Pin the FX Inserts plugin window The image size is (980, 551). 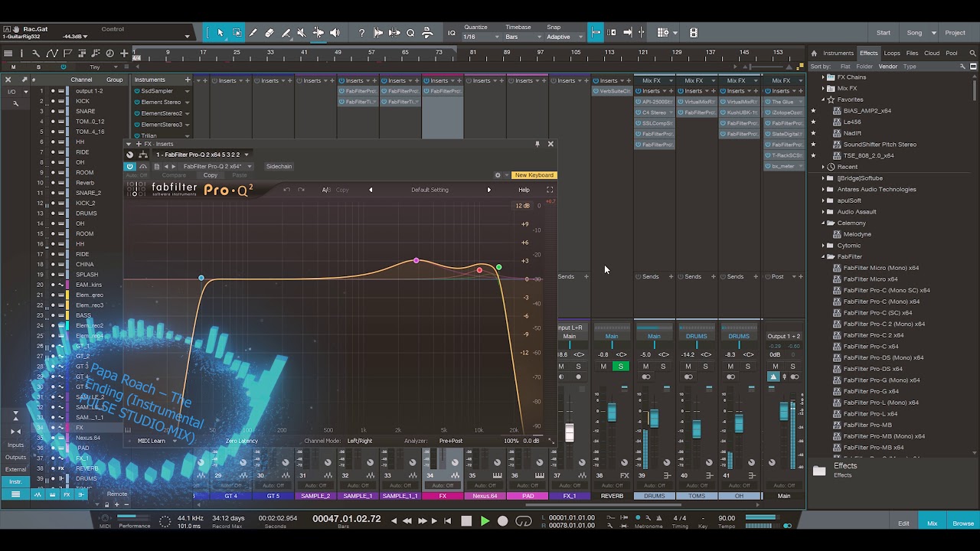537,144
